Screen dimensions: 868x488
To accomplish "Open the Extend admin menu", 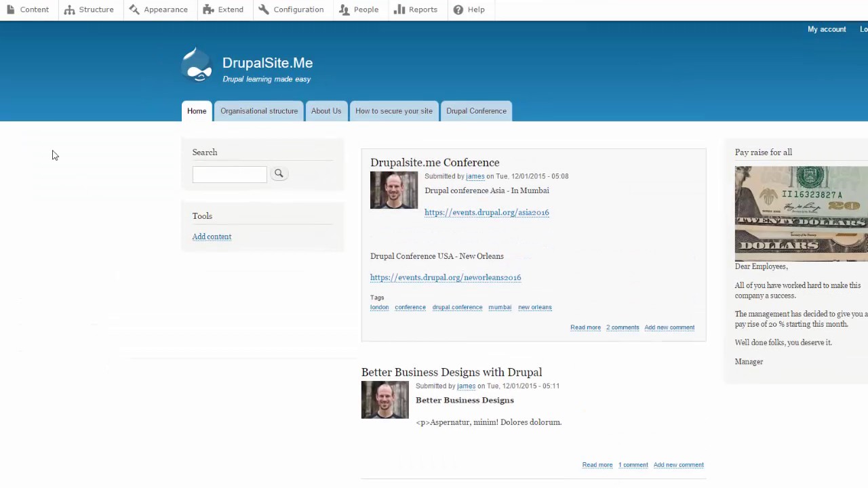I will pos(223,9).
